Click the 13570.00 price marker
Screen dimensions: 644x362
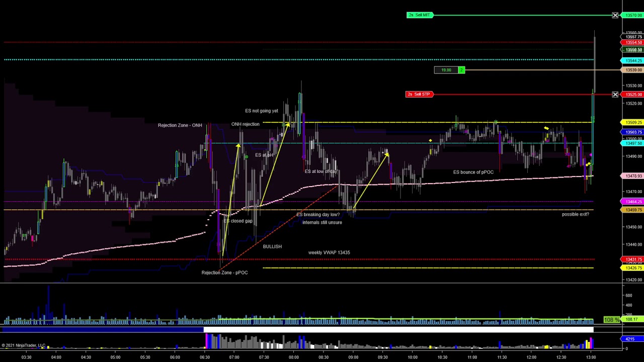pos(632,16)
